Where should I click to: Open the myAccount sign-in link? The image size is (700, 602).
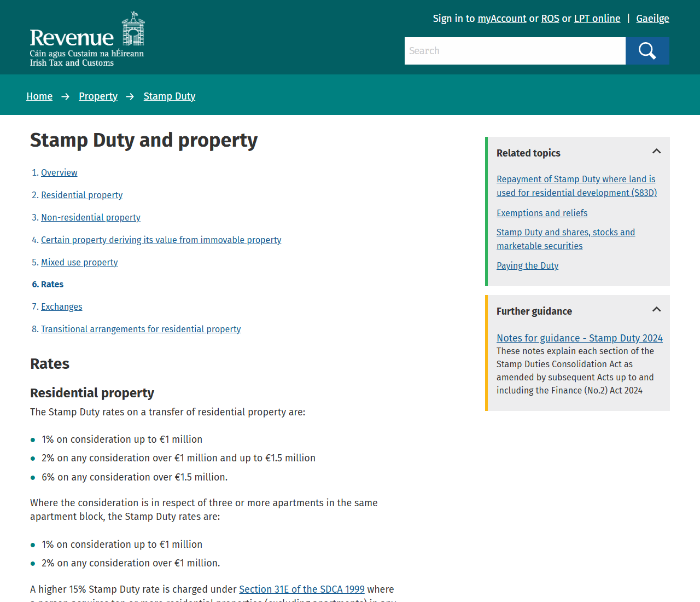click(x=502, y=19)
